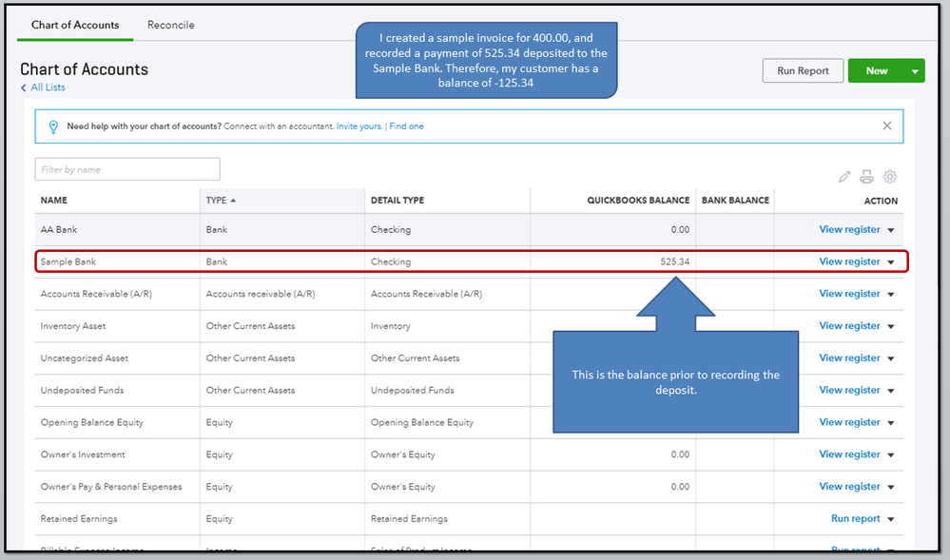Select the Sample Bank account name
This screenshot has height=560, width=950.
point(68,261)
